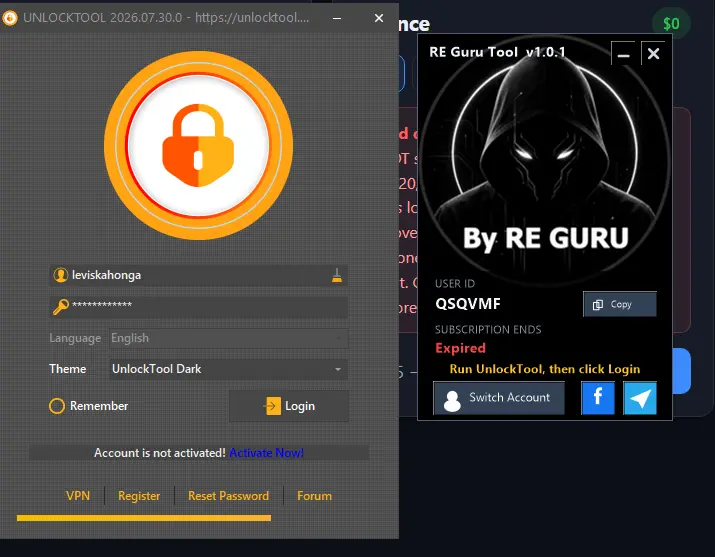Viewport: 715px width, 557px height.
Task: Click the Activate Now! link
Action: point(266,453)
